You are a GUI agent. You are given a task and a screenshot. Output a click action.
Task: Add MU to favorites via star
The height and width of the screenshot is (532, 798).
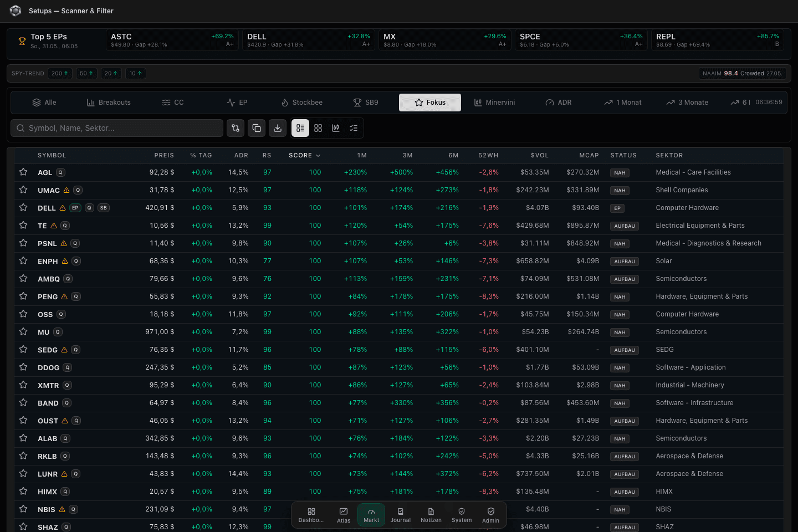tap(23, 331)
